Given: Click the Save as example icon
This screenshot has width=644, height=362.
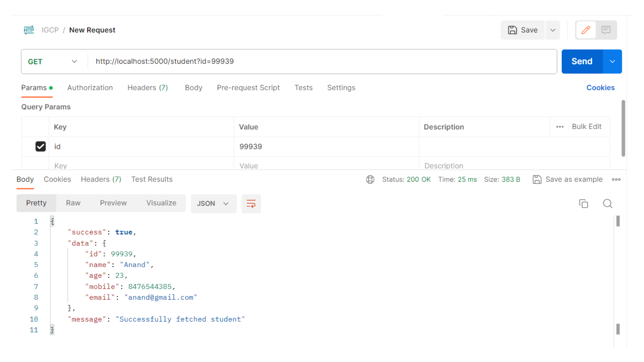Looking at the screenshot, I should click(537, 179).
